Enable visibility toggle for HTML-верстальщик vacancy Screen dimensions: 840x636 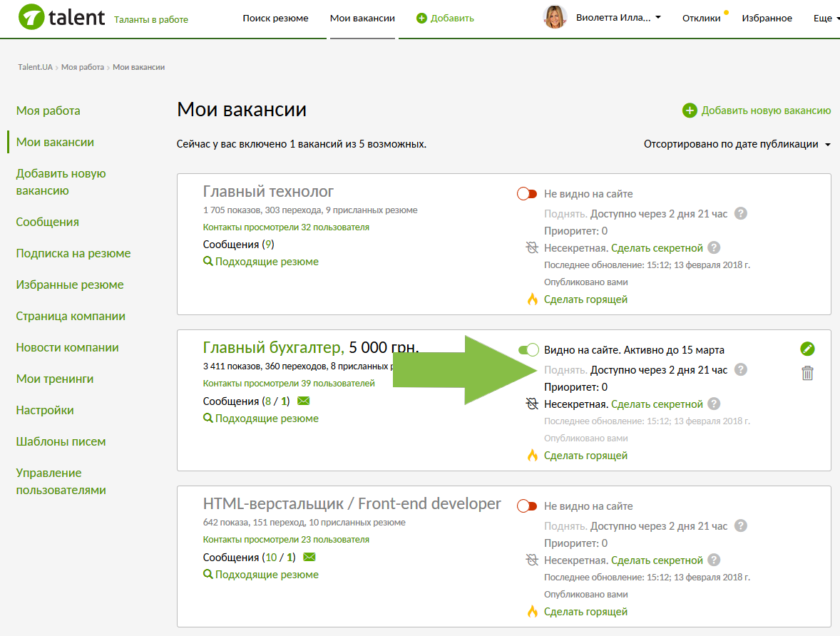point(527,506)
